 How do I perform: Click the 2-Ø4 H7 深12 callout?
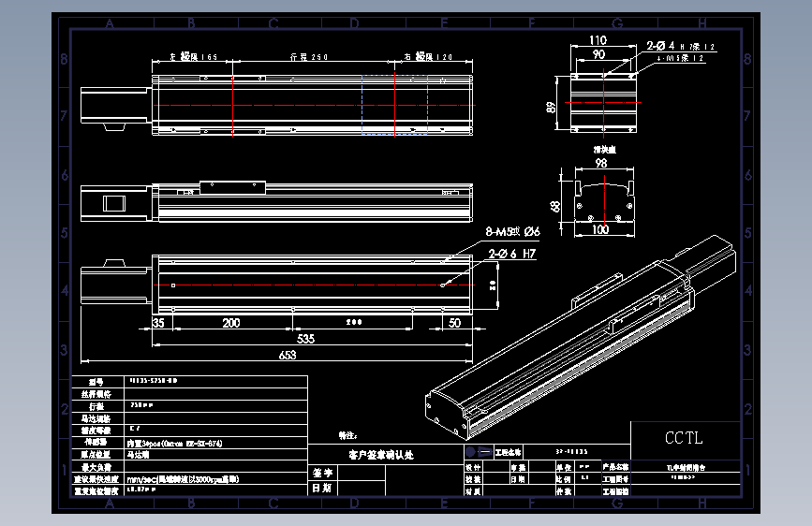(681, 46)
